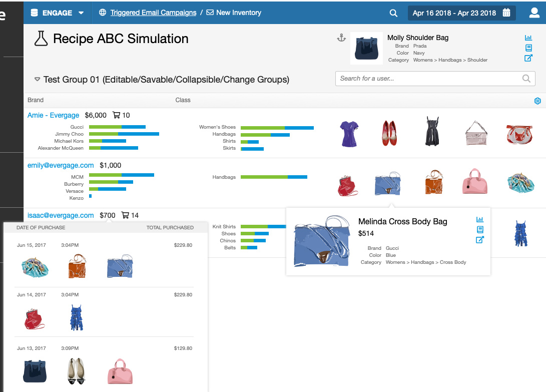Open navy shoulder bag from Jun 13 purchase

pyautogui.click(x=35, y=371)
